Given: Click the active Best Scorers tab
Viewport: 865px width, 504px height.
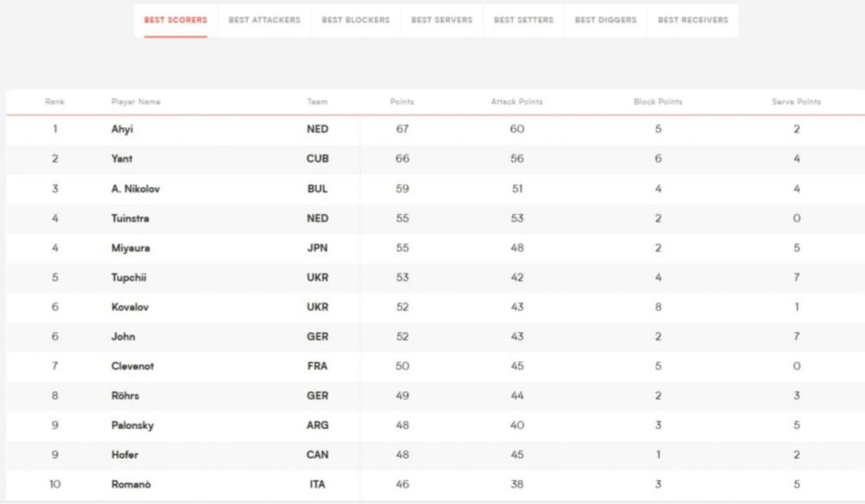Looking at the screenshot, I should click(176, 20).
